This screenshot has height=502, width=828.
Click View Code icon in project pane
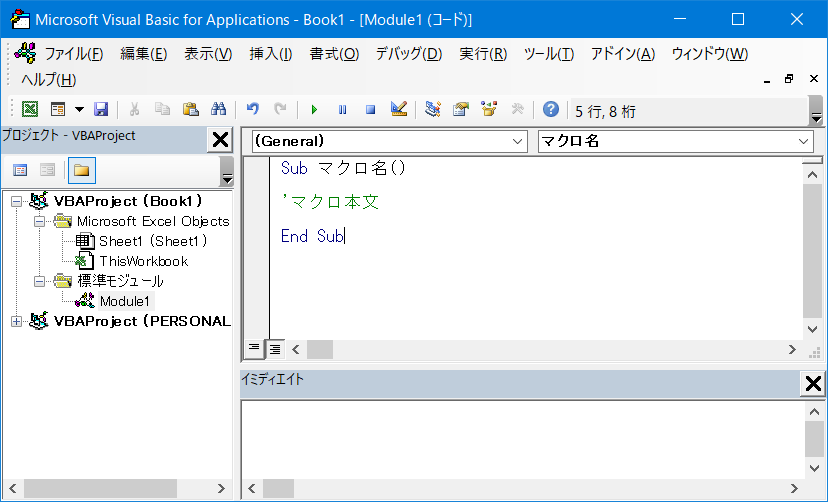(x=20, y=170)
